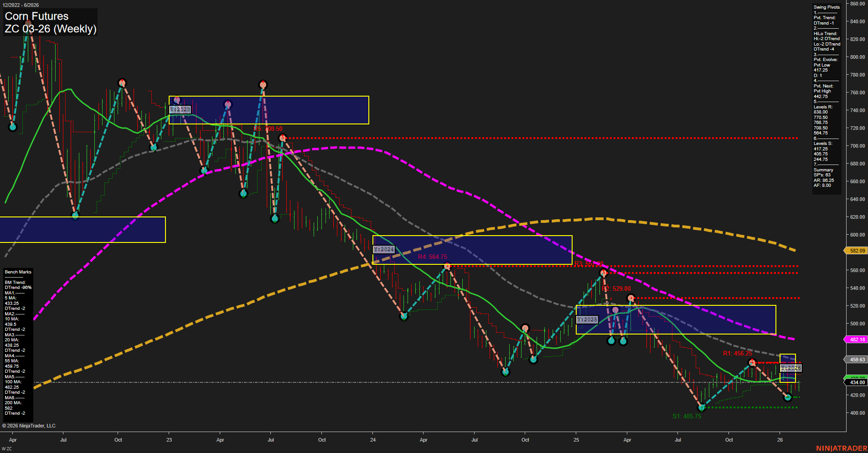Screen dimensions: 868x453
Task: Select the Y:2023 year label box
Action: click(180, 109)
